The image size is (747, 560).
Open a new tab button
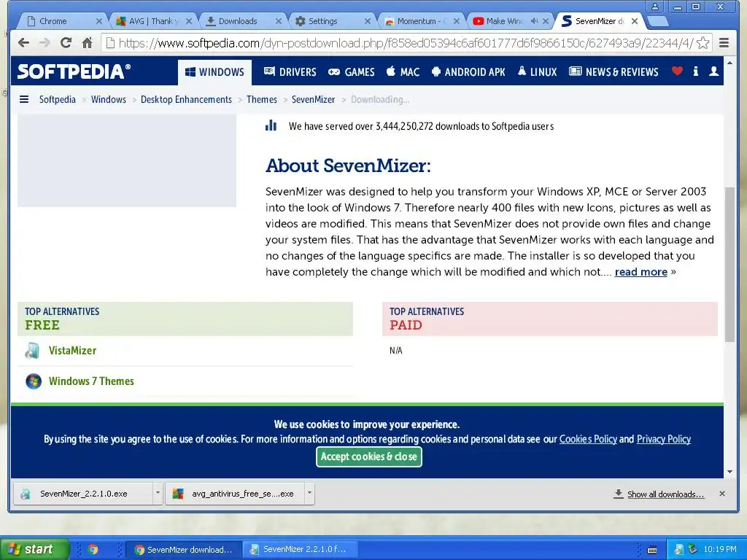[659, 21]
